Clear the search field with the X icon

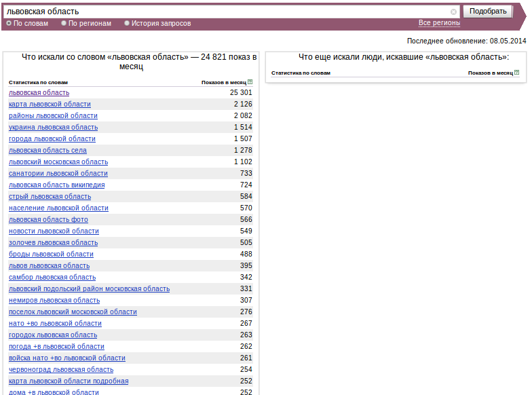(453, 12)
